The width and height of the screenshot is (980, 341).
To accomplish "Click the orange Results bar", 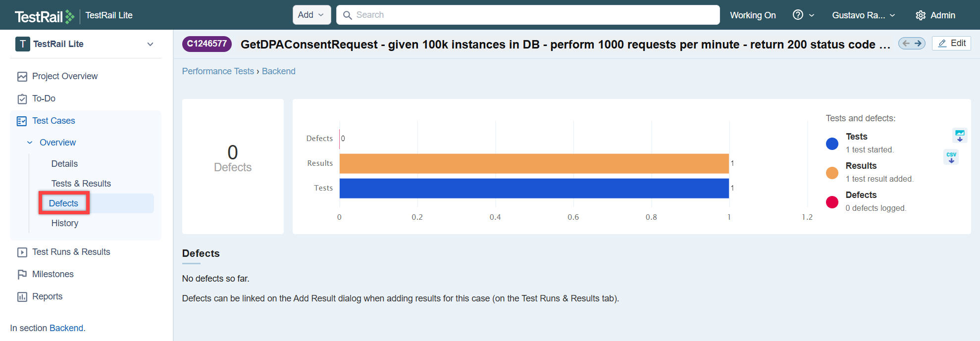I will tap(533, 163).
